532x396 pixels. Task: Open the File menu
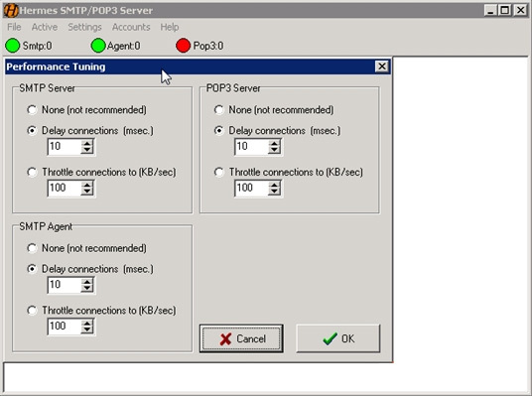point(14,27)
